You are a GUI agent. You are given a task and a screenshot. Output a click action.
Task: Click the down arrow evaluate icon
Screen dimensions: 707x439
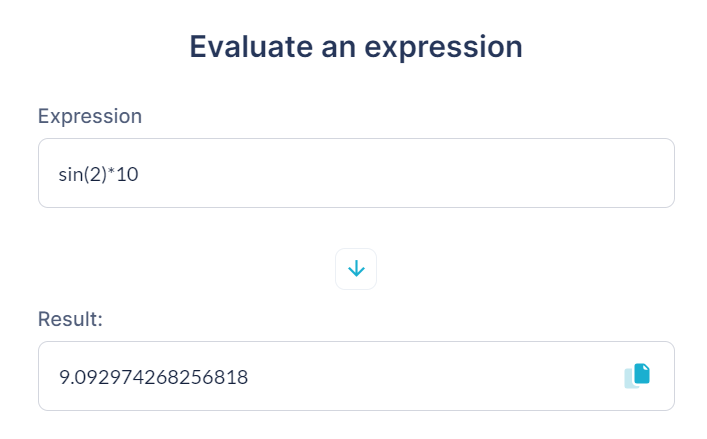point(356,269)
